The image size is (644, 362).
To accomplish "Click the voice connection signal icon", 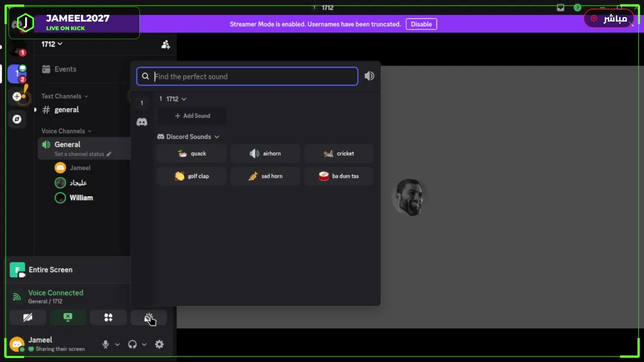I will (x=17, y=297).
